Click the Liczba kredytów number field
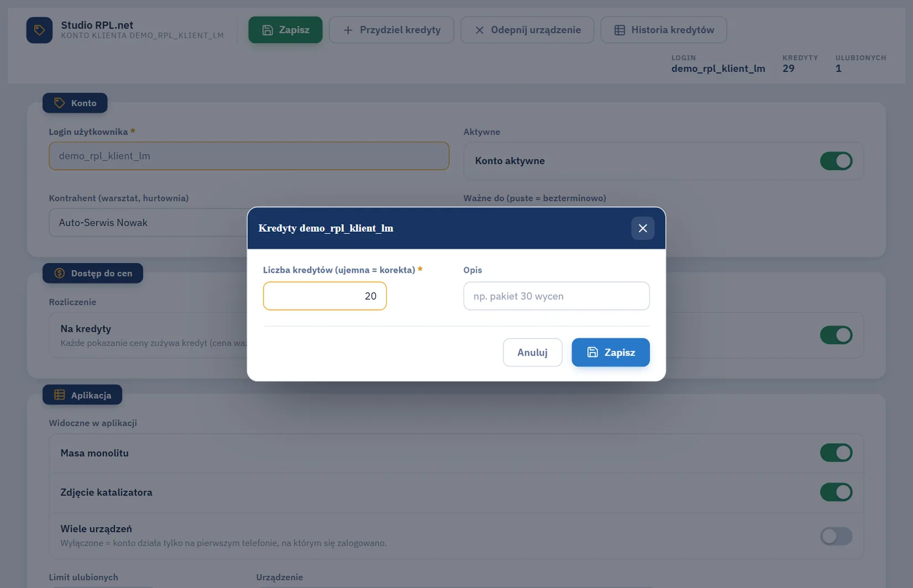The width and height of the screenshot is (913, 588). 325,296
